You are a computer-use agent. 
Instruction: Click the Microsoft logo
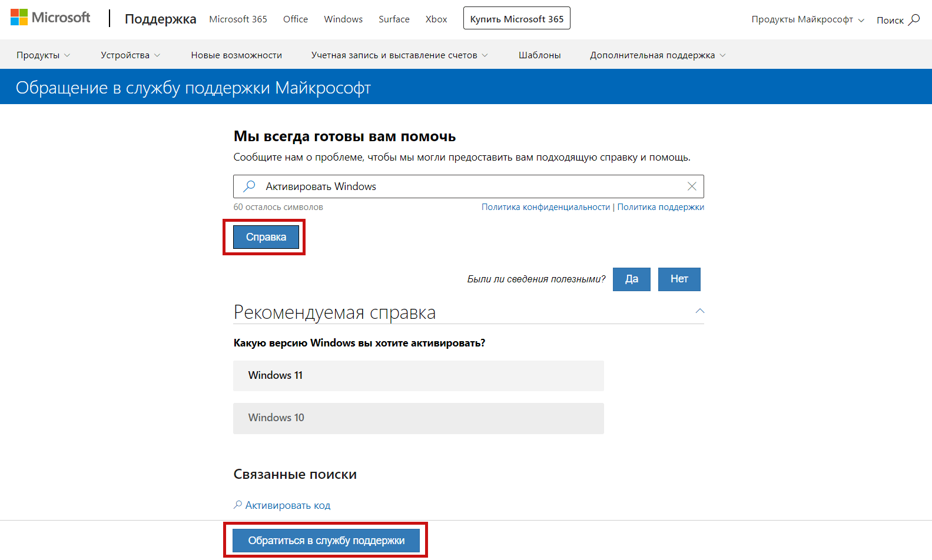coord(51,18)
